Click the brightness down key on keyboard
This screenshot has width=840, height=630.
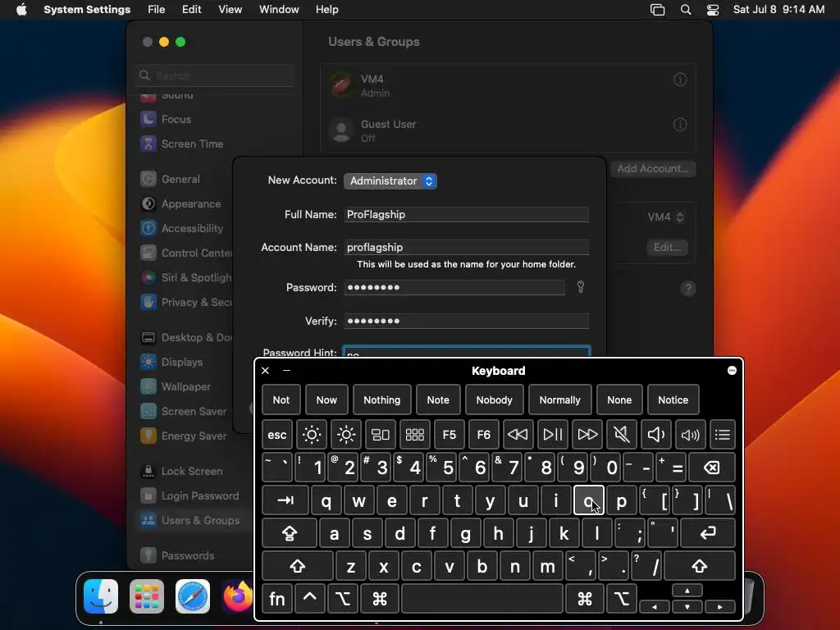click(x=311, y=435)
